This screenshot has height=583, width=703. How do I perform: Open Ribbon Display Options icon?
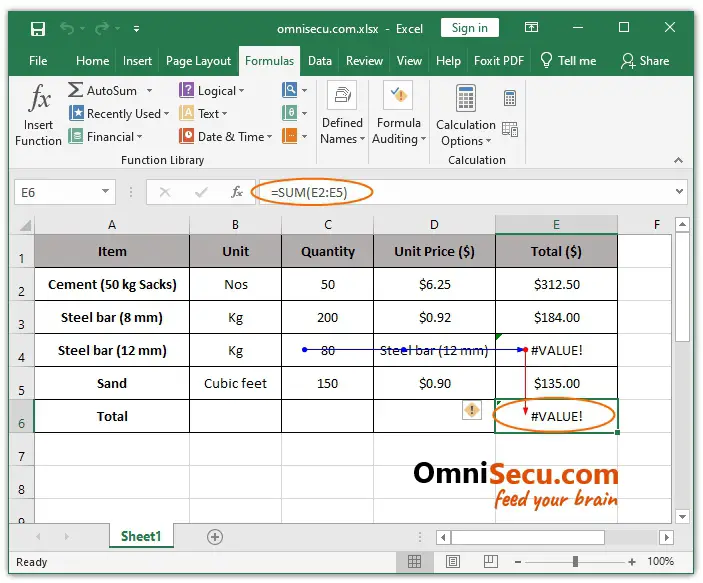pyautogui.click(x=531, y=28)
